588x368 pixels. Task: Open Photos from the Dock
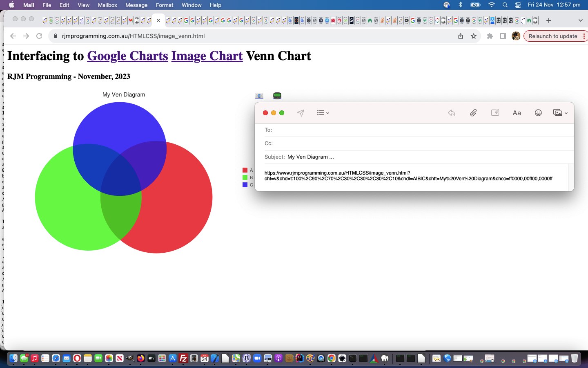coord(109,359)
